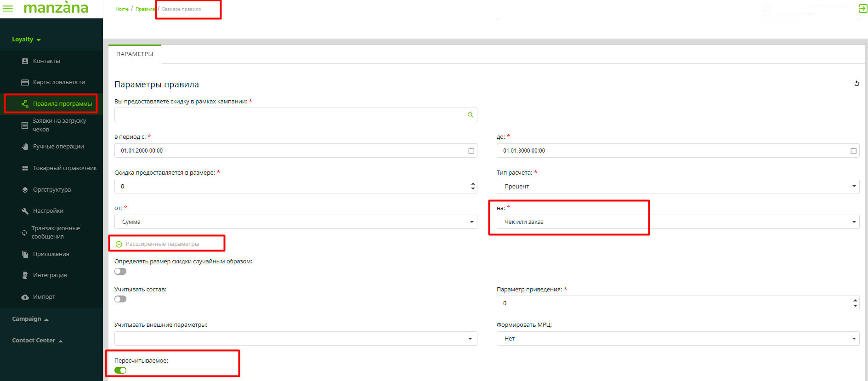Click the Home breadcrumb link
Image resolution: width=868 pixels, height=381 pixels.
(x=122, y=9)
